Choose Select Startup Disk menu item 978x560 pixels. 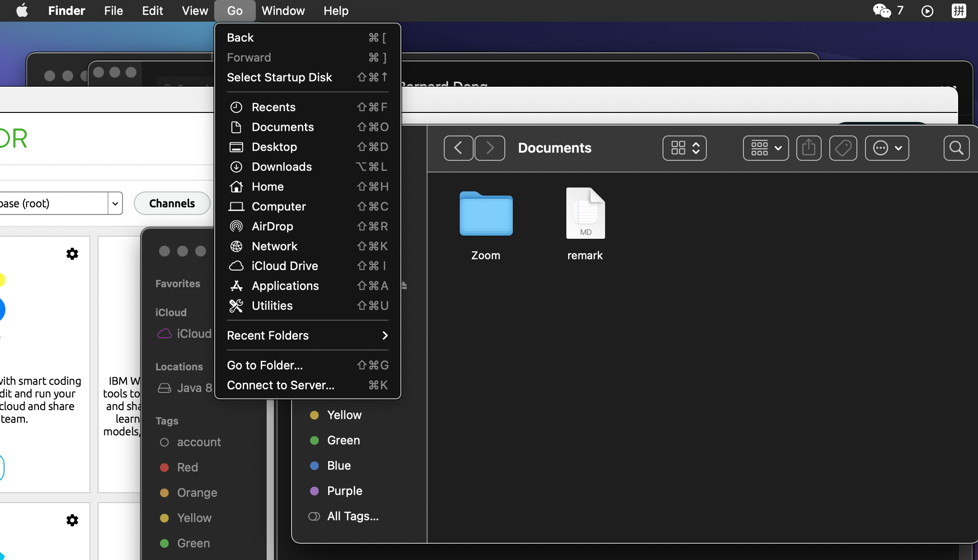[307, 77]
